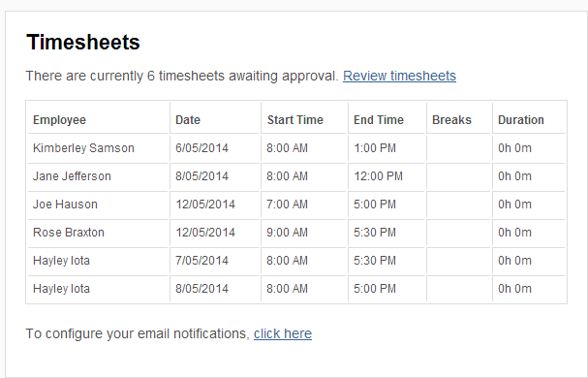Click the Jane Jefferson employee cell

tap(98, 176)
